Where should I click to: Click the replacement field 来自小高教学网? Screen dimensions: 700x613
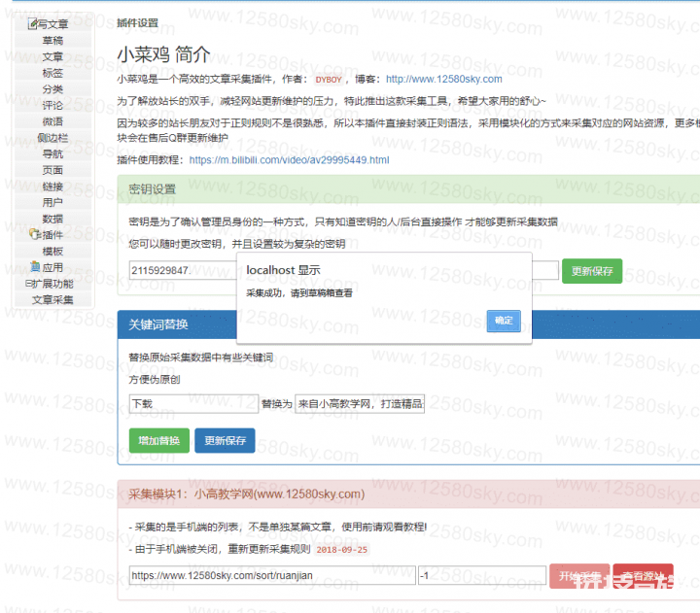[360, 404]
